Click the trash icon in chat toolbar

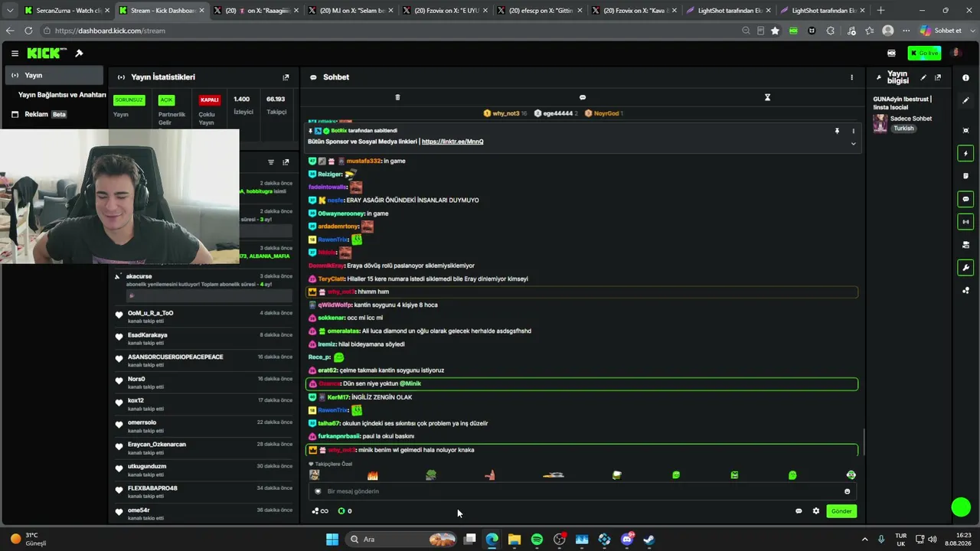pos(397,97)
